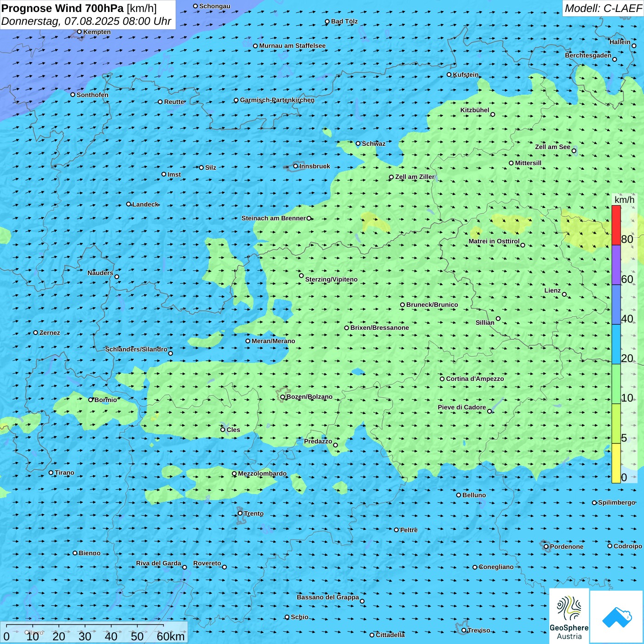Click the Trento city marker
Viewport: 644px width, 644px height.
click(x=240, y=513)
